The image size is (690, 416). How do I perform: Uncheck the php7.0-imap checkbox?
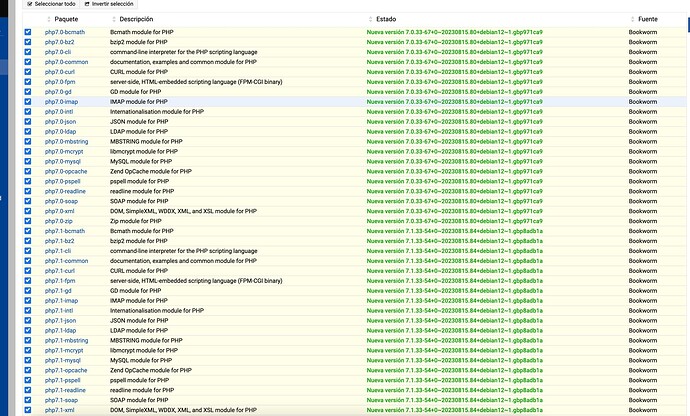(x=28, y=102)
